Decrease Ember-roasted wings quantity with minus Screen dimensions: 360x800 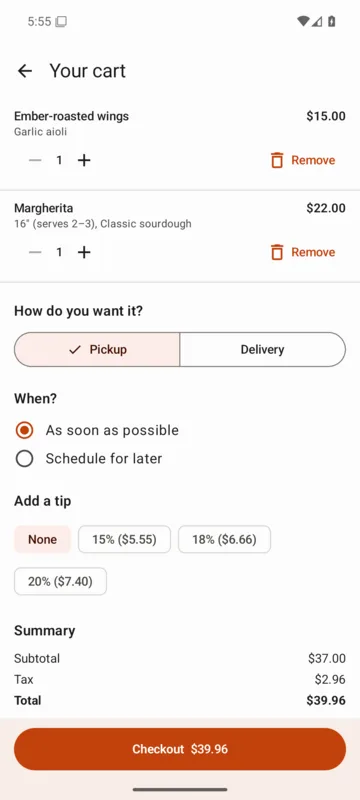point(35,160)
